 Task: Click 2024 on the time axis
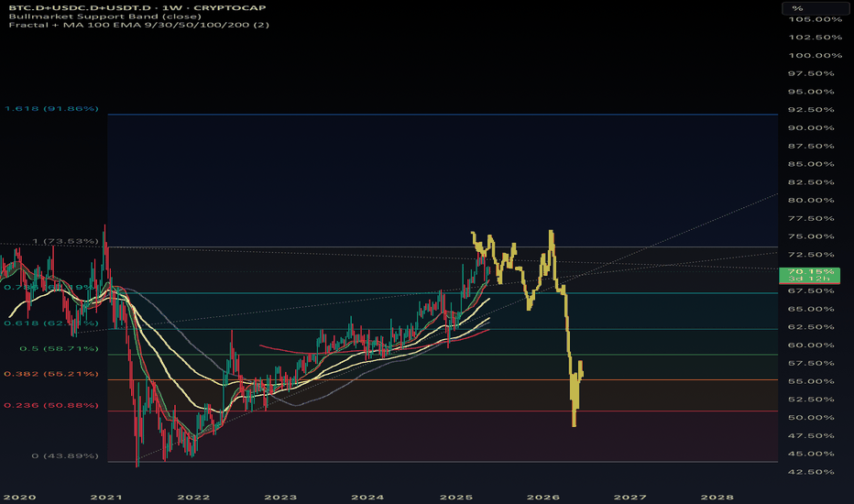coord(367,497)
